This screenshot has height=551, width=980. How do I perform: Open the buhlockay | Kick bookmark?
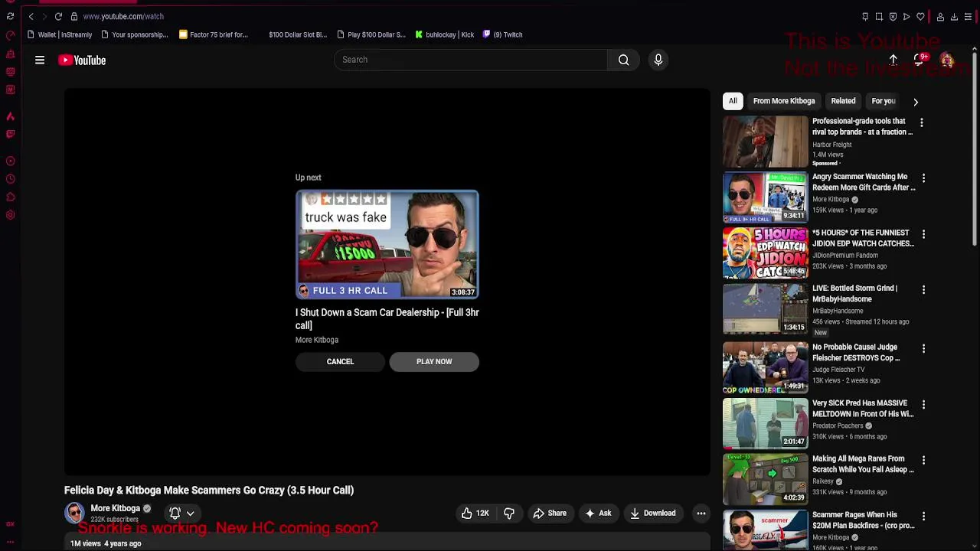click(x=445, y=34)
